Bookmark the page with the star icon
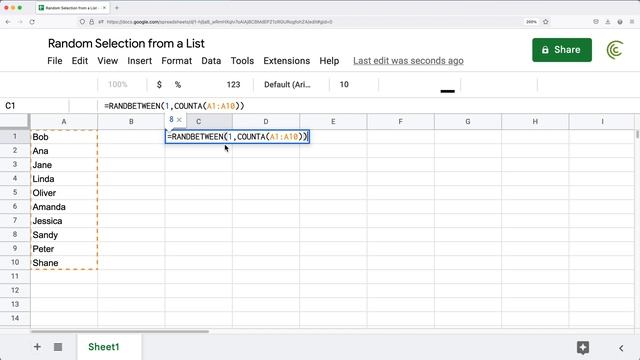The image size is (640, 360). click(546, 22)
